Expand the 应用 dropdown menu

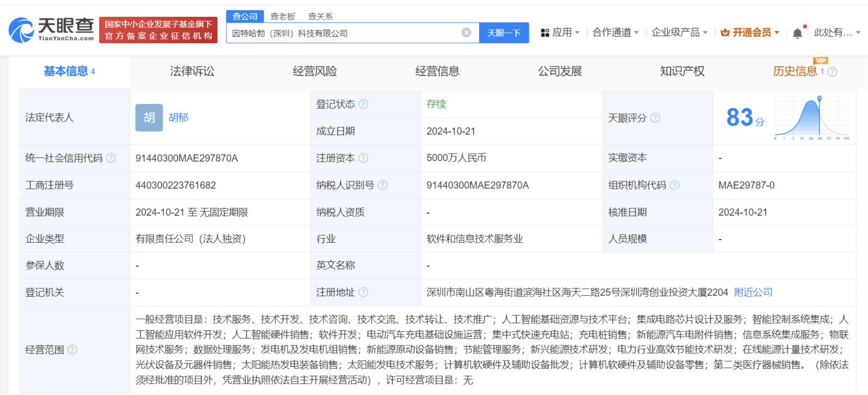click(x=561, y=33)
